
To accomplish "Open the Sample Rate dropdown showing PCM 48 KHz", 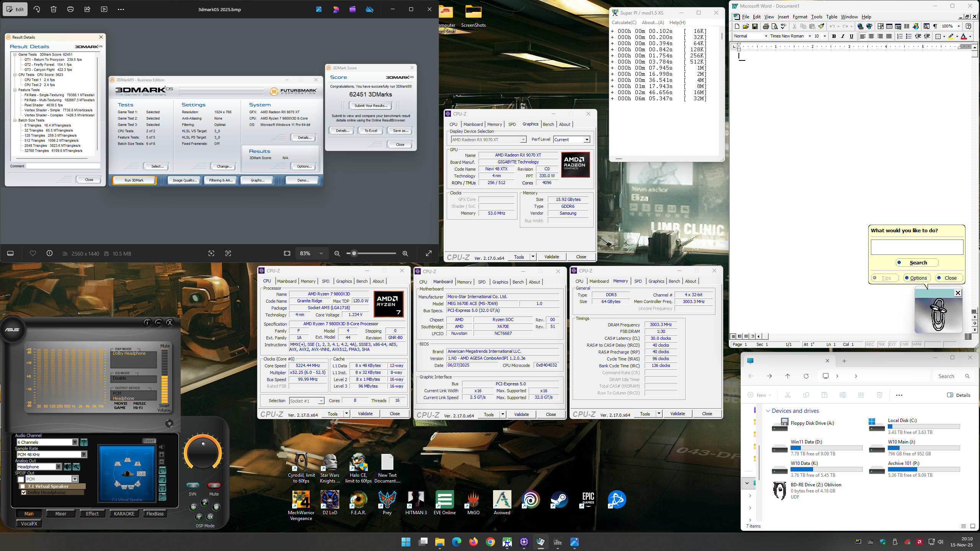I will pos(84,455).
